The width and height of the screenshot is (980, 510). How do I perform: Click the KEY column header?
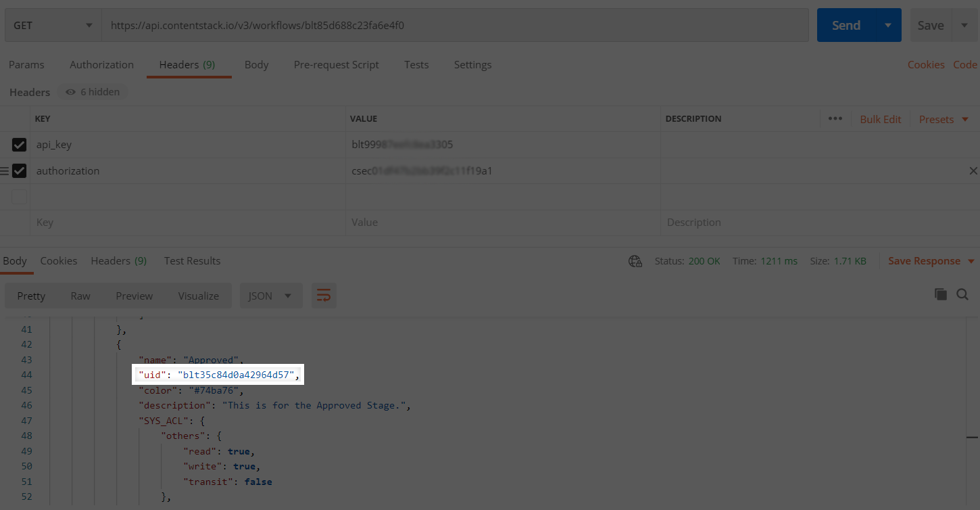point(43,118)
